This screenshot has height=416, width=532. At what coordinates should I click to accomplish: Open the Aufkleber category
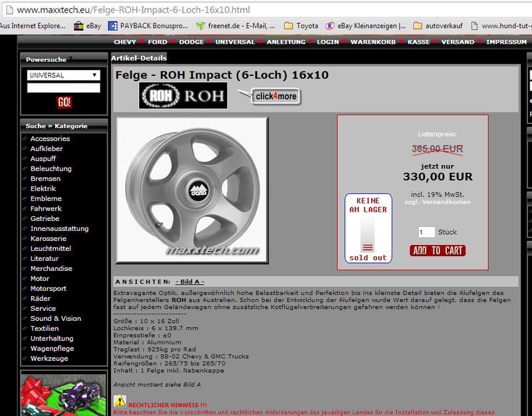click(x=47, y=148)
